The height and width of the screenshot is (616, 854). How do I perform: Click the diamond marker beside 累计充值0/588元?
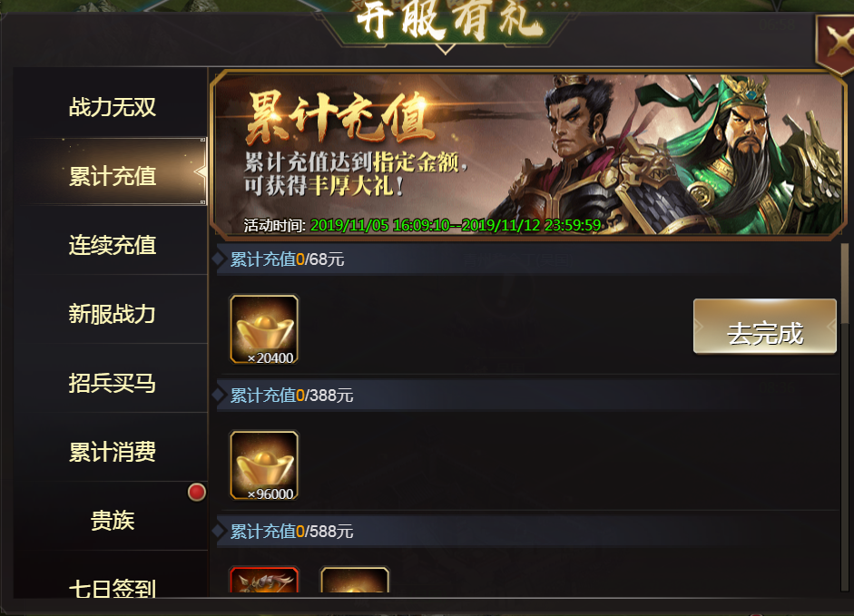[220, 532]
